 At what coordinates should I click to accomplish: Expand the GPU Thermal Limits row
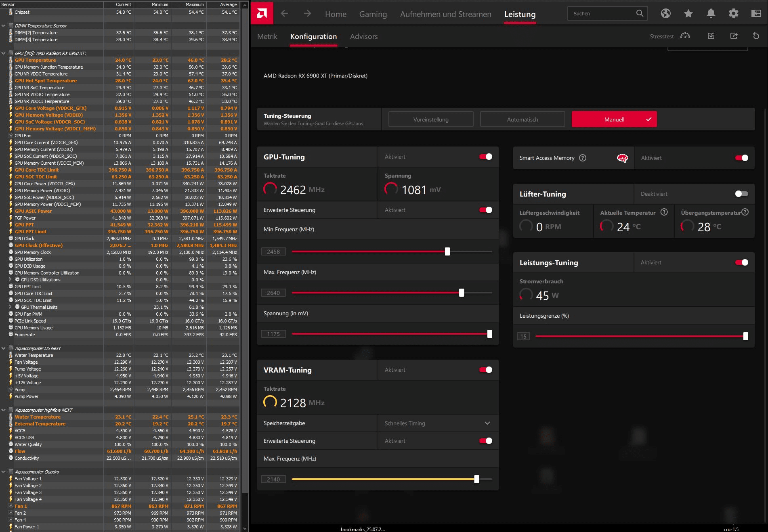tap(10, 307)
